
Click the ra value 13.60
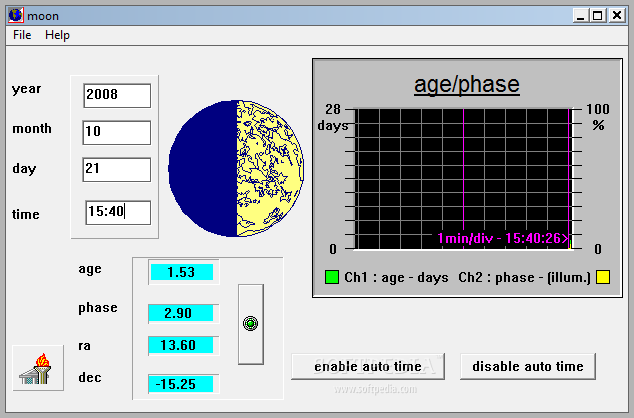(181, 345)
